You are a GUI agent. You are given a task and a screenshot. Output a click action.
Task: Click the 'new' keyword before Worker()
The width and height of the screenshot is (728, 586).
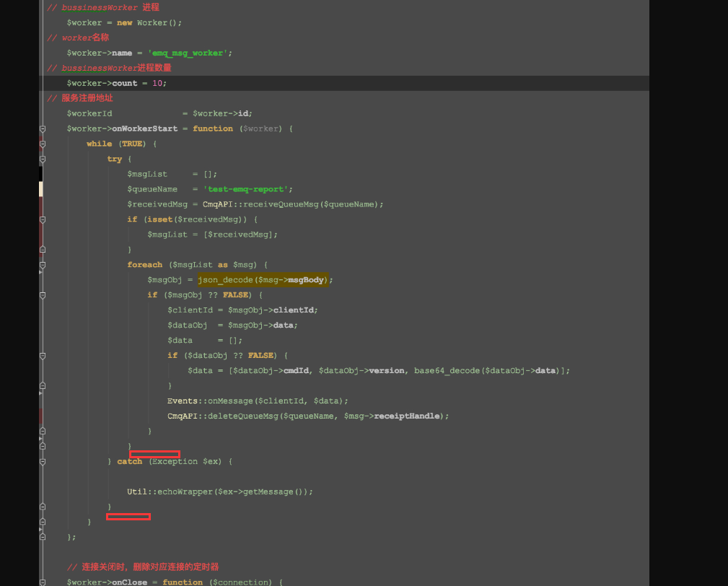pos(124,23)
